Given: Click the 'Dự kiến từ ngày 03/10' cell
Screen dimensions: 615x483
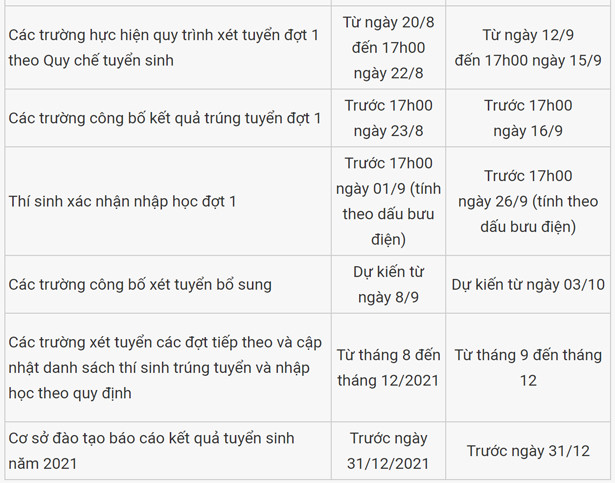Looking at the screenshot, I should [528, 284].
